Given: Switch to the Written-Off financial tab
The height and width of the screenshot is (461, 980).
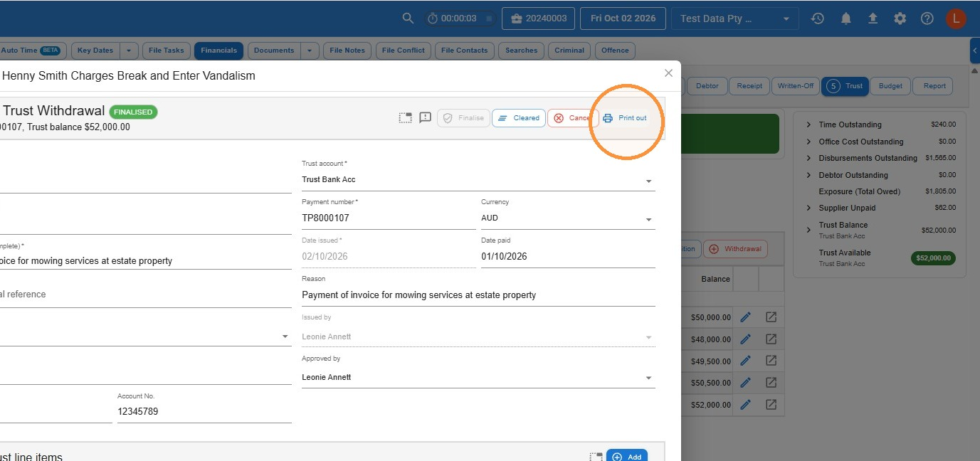Looking at the screenshot, I should (x=795, y=86).
